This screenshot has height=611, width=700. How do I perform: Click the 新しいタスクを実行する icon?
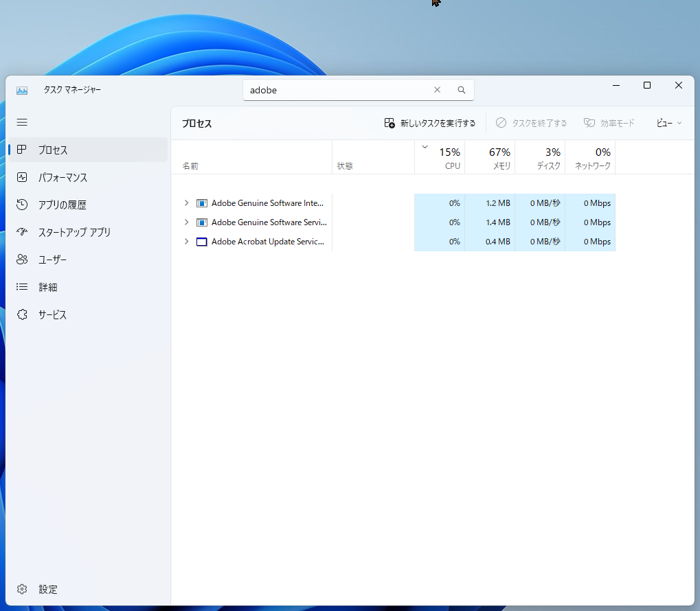[x=389, y=123]
